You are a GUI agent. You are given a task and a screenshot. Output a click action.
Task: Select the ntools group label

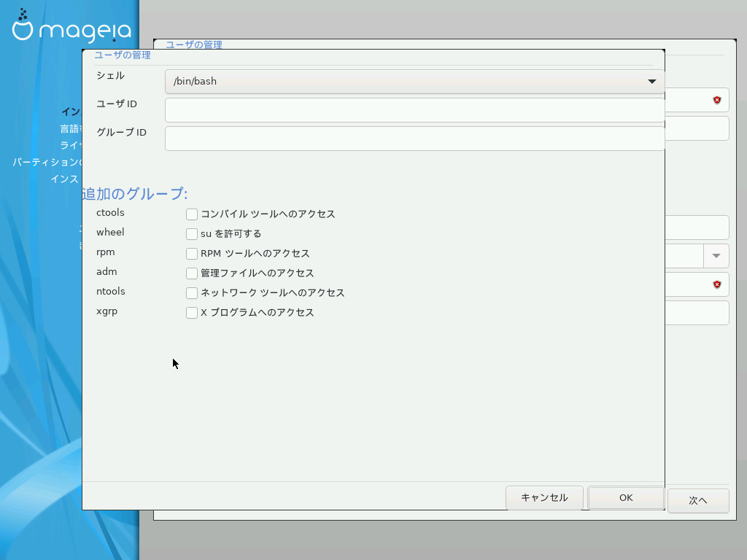111,292
